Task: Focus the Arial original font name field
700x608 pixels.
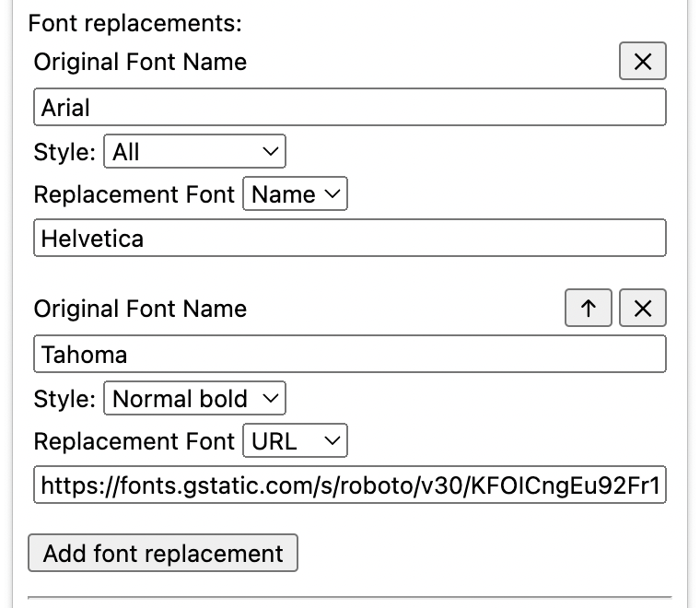Action: point(349,108)
